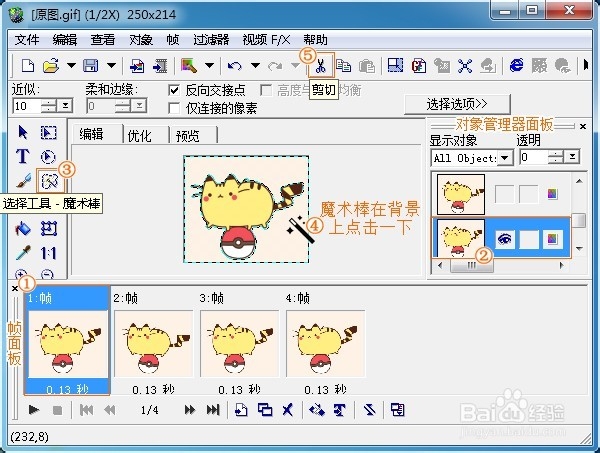Viewport: 600px width, 453px height.
Task: Open the 对象 menu
Action: click(141, 40)
